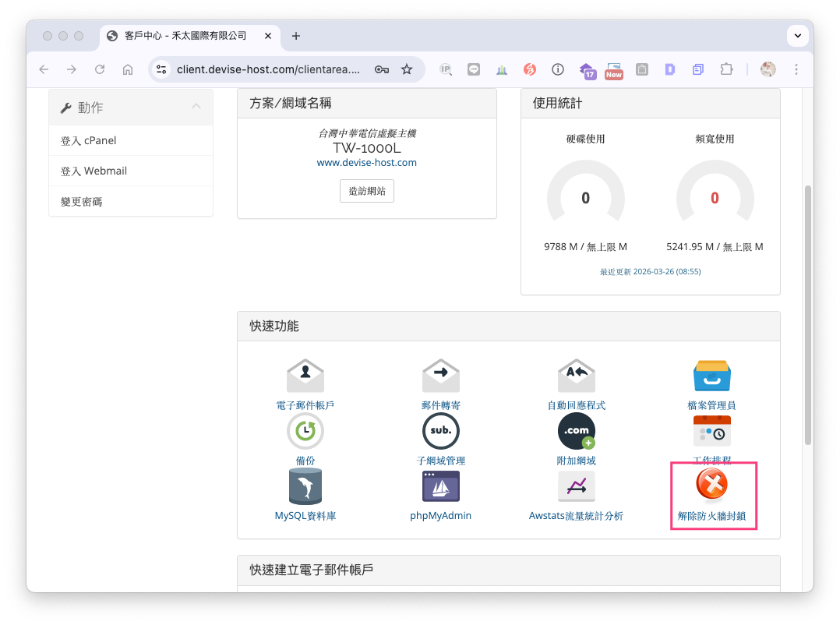Click the 附加網域 addon domain icon
This screenshot has width=840, height=625.
pyautogui.click(x=576, y=432)
